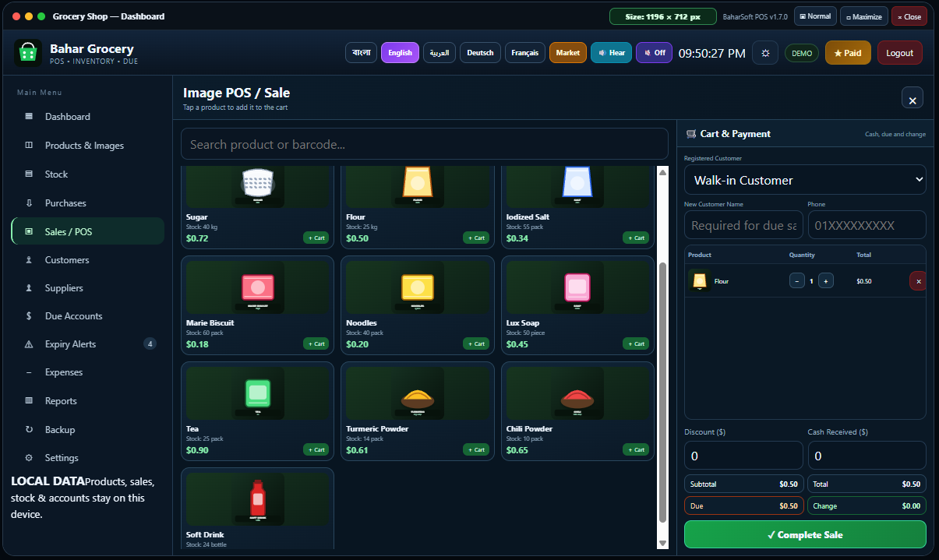Click the Stock sidebar icon
Screen dimensions: 939x560
click(x=29, y=174)
